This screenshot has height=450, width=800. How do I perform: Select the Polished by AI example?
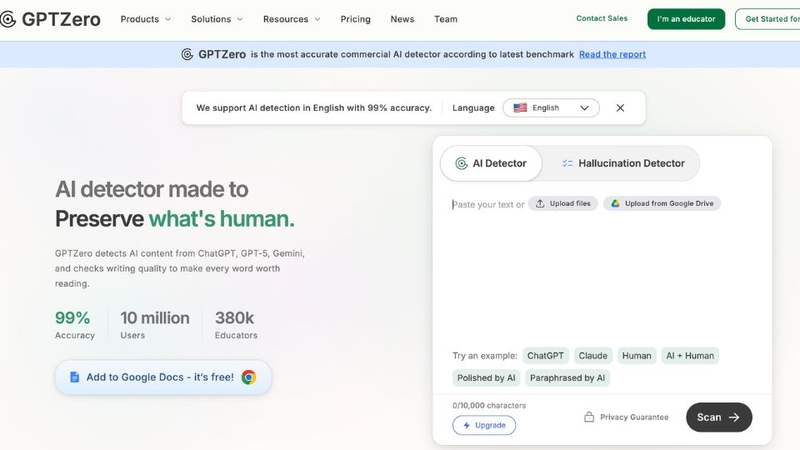point(486,378)
